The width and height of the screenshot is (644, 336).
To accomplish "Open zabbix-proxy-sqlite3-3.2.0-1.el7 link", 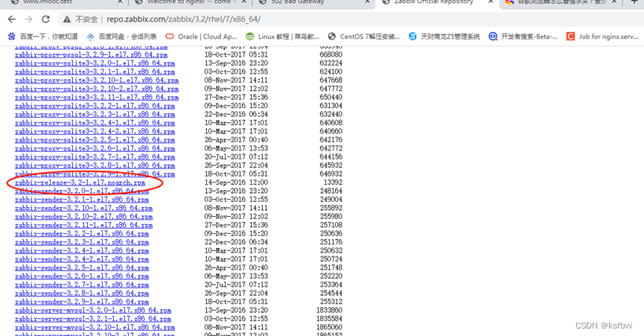I will point(95,63).
